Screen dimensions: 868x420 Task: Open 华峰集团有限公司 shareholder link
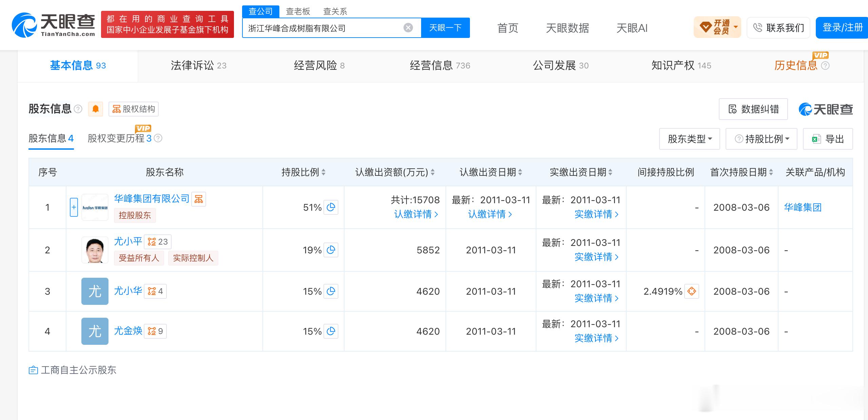click(152, 199)
